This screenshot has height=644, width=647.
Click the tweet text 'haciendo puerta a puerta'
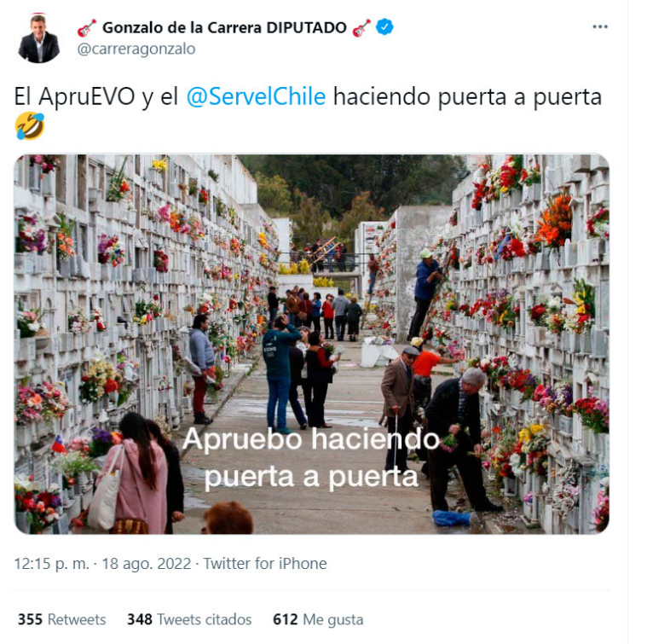(x=467, y=97)
